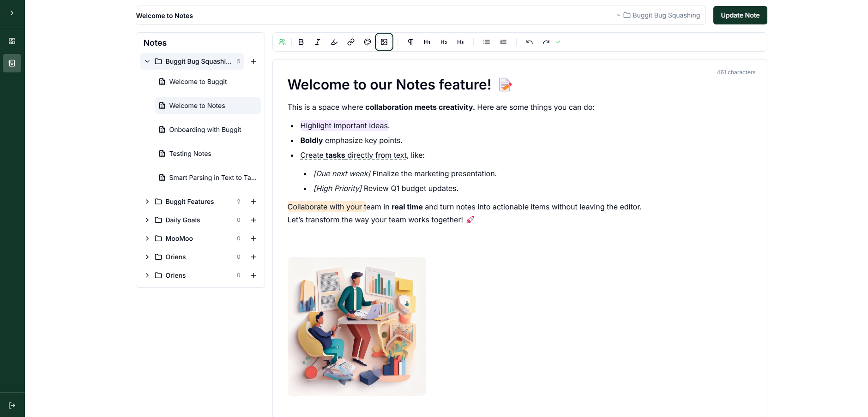Open the Testing Notes note

[190, 154]
